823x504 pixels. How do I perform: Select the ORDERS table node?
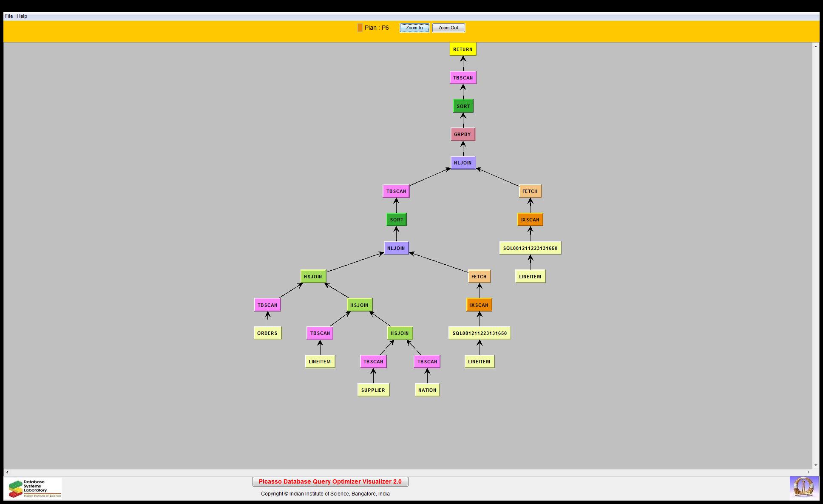pos(267,333)
